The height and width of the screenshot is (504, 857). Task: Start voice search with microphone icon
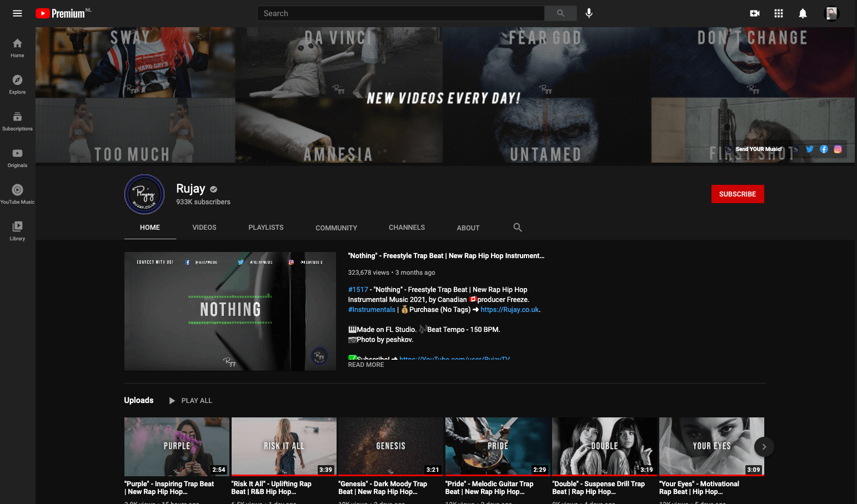pyautogui.click(x=589, y=13)
